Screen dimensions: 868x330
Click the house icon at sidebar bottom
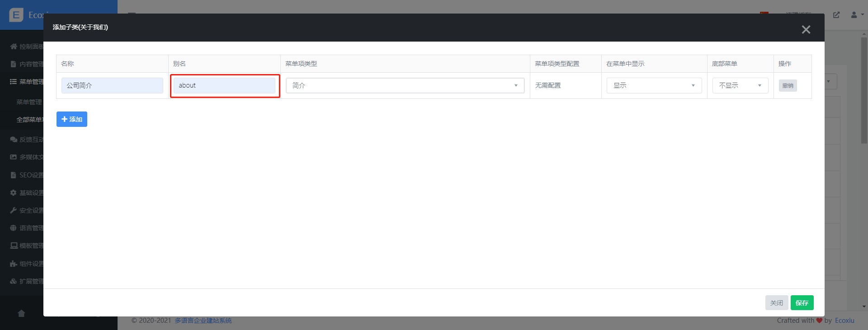[x=21, y=313]
